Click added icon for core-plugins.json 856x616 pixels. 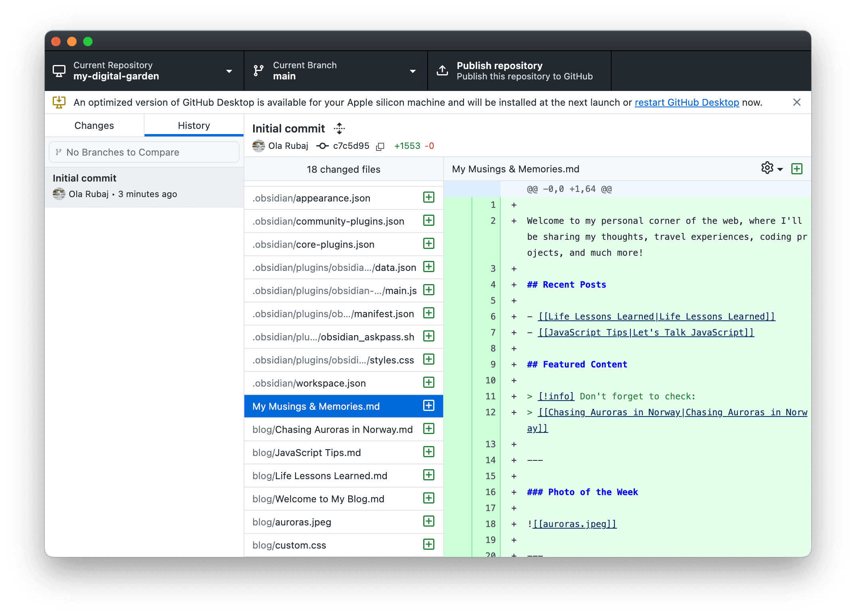(429, 243)
